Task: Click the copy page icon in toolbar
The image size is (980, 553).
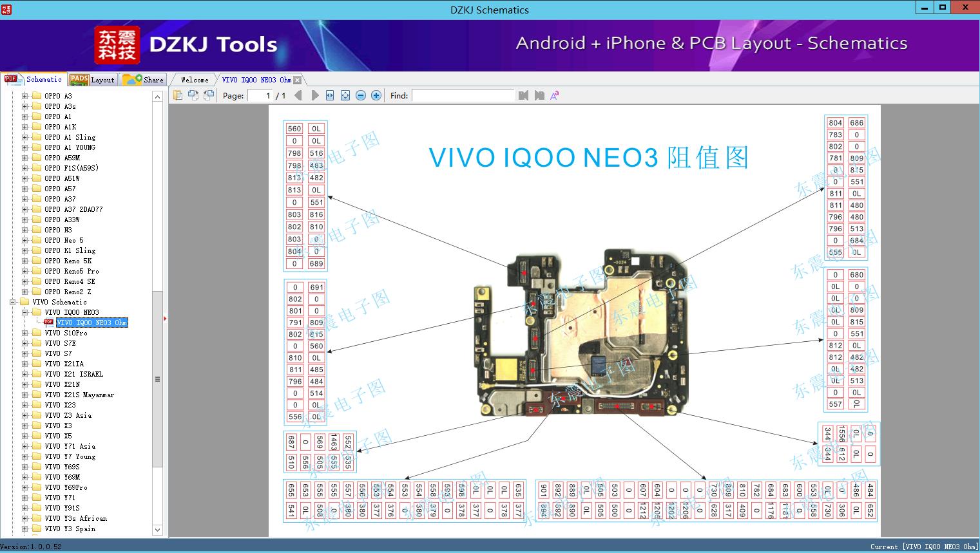Action: (x=178, y=95)
